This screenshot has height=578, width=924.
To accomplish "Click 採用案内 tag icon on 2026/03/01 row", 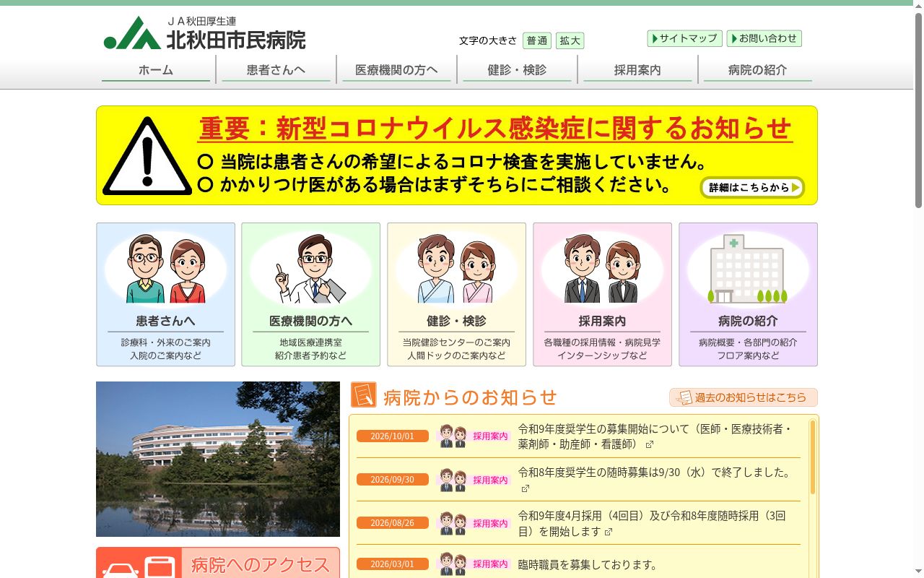I will coord(474,564).
